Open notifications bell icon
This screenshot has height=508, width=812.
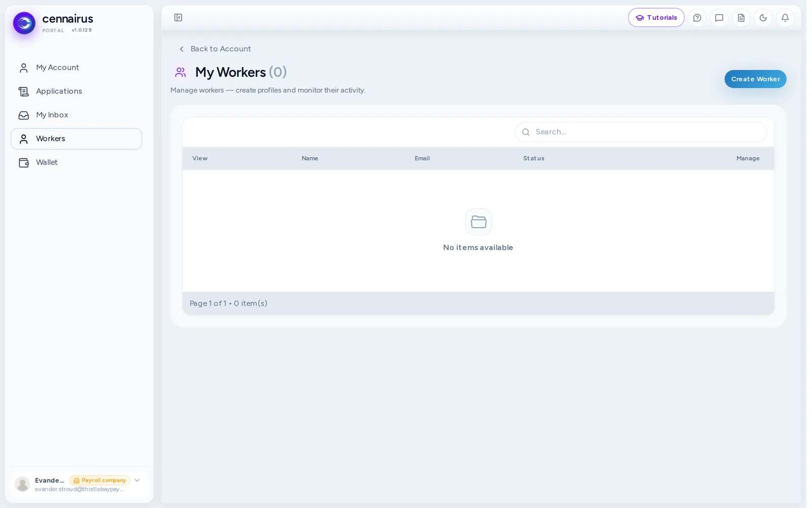785,18
